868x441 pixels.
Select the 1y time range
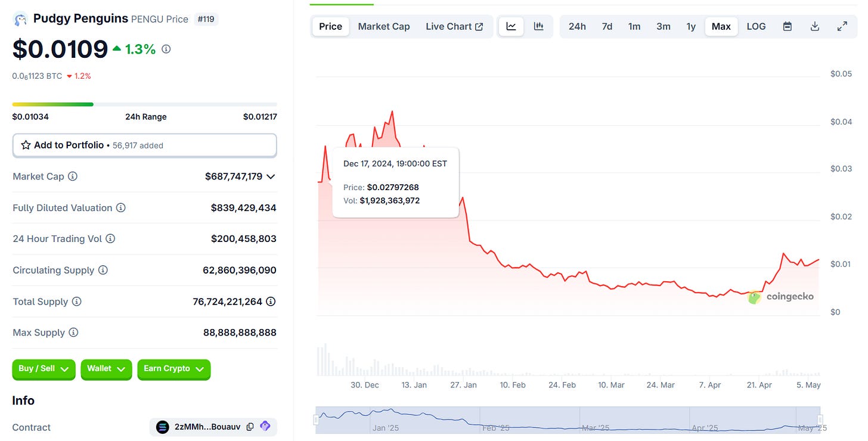pos(691,26)
